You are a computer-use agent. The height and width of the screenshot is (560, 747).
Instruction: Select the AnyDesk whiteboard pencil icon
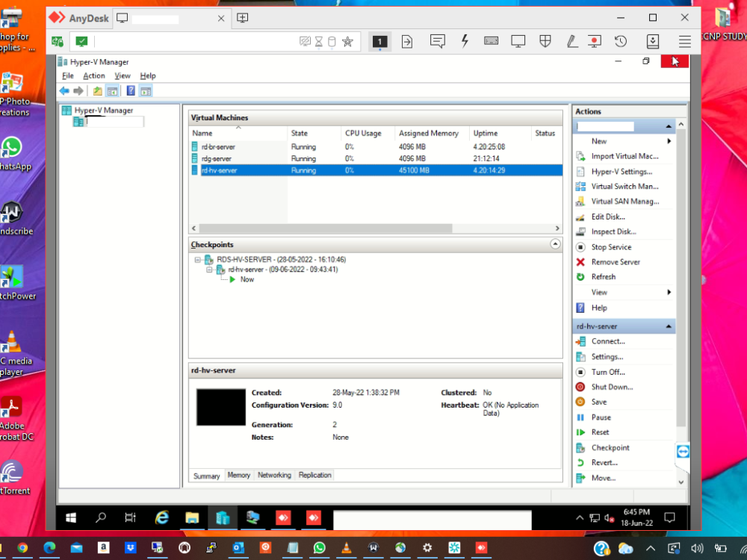point(571,41)
